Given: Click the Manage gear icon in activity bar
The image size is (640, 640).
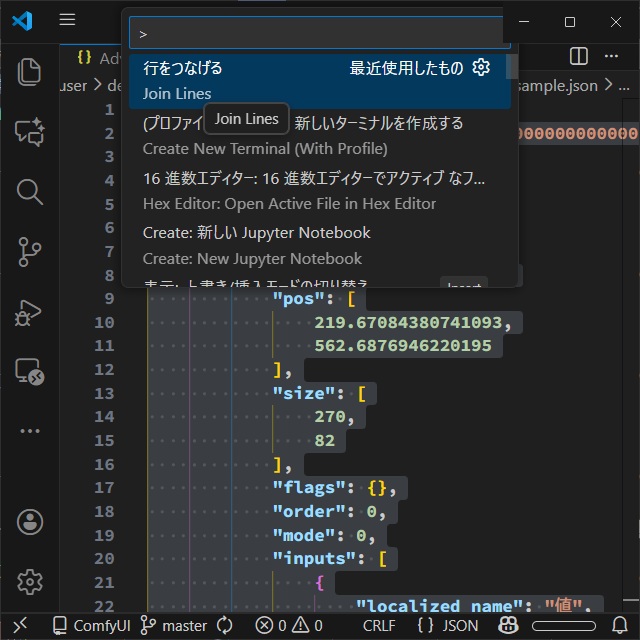Looking at the screenshot, I should click(x=30, y=581).
